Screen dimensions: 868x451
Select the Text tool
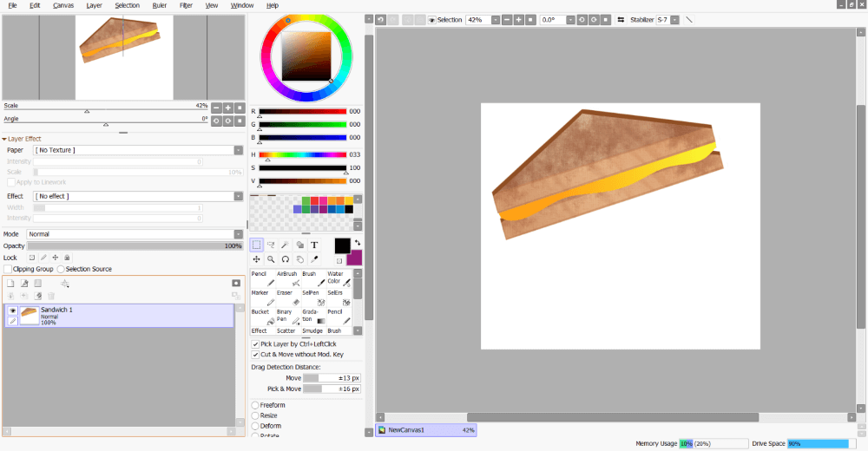click(314, 245)
